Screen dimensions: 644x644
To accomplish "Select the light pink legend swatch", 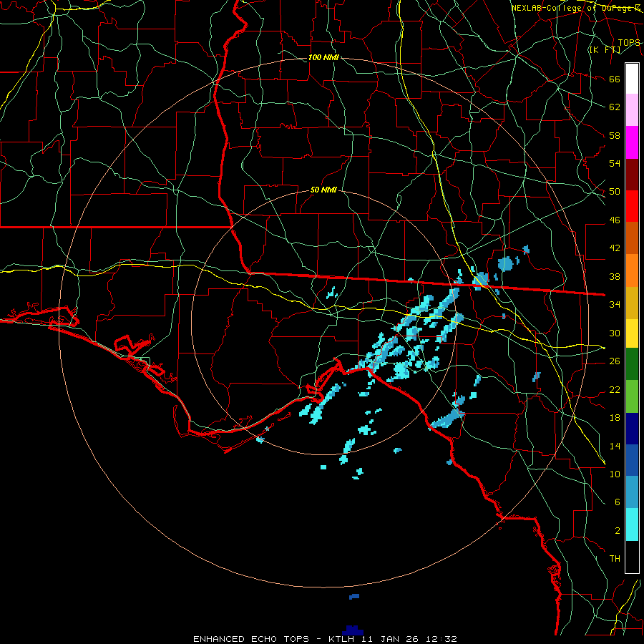I will point(632,110).
